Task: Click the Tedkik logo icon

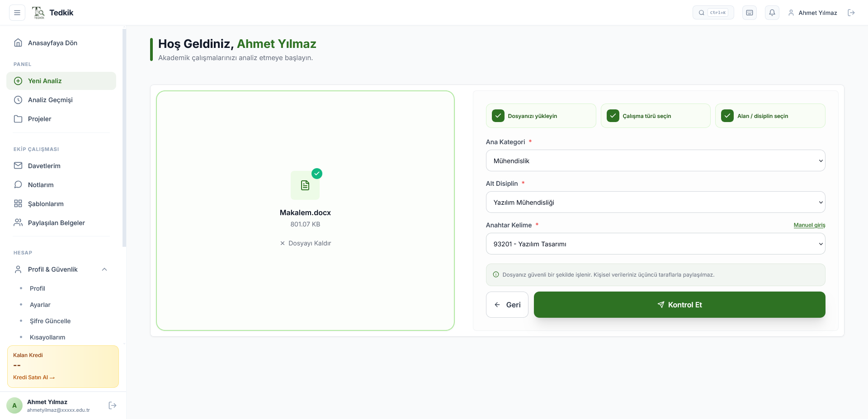Action: click(38, 13)
